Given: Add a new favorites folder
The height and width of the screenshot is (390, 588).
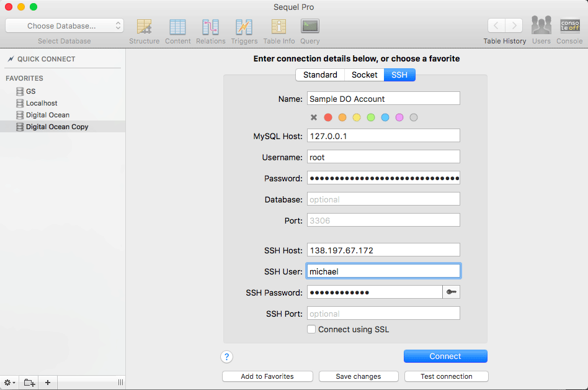Looking at the screenshot, I should (29, 383).
